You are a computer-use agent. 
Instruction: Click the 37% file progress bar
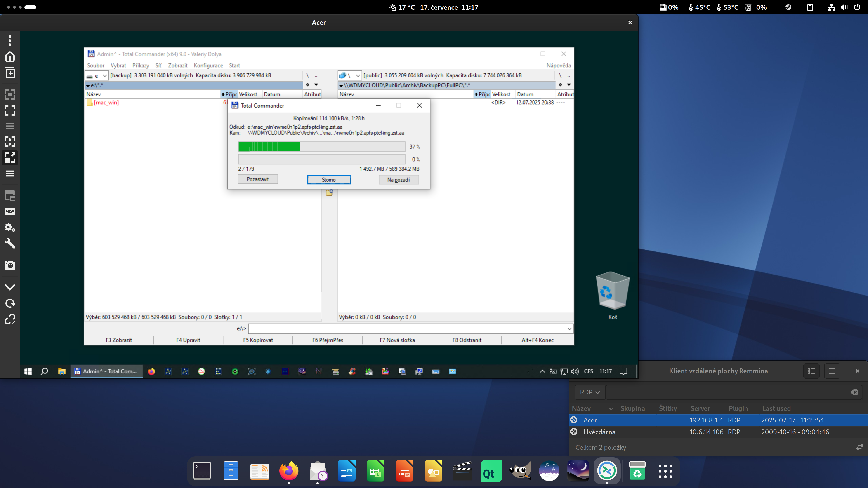tap(321, 146)
